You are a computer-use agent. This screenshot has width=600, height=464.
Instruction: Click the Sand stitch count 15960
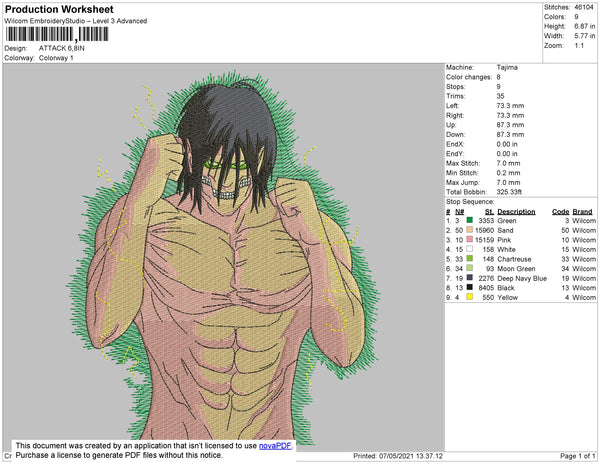(484, 230)
